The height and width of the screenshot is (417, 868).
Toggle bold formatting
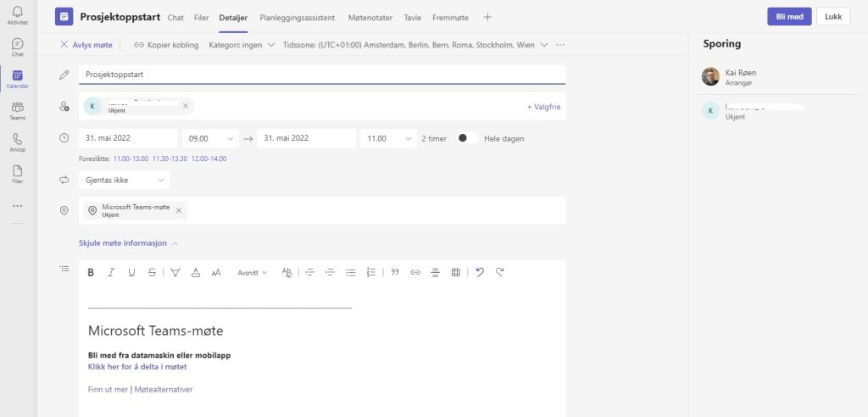pos(91,272)
